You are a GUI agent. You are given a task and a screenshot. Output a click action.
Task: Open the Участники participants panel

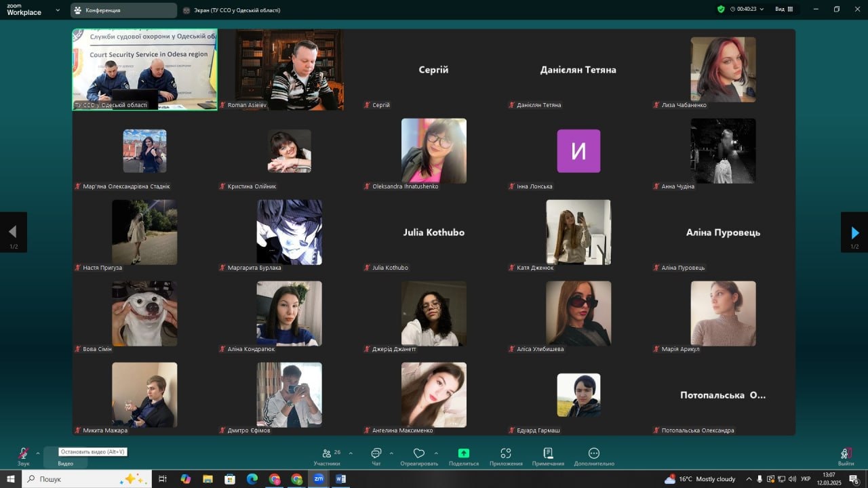[x=327, y=453]
